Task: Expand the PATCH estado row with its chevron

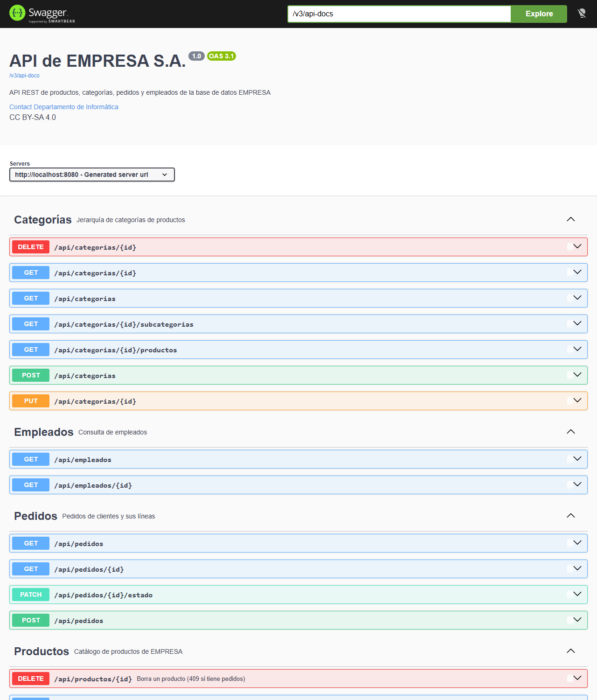Action: (578, 594)
